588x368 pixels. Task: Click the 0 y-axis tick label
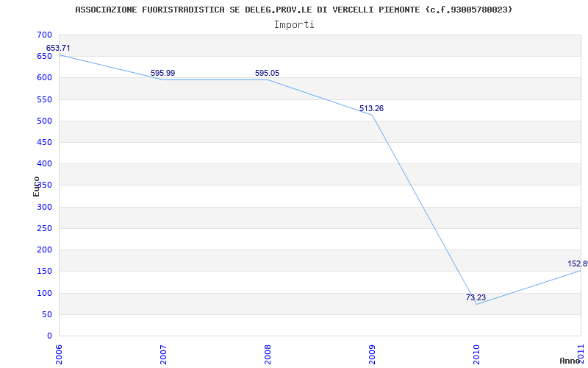pos(49,336)
